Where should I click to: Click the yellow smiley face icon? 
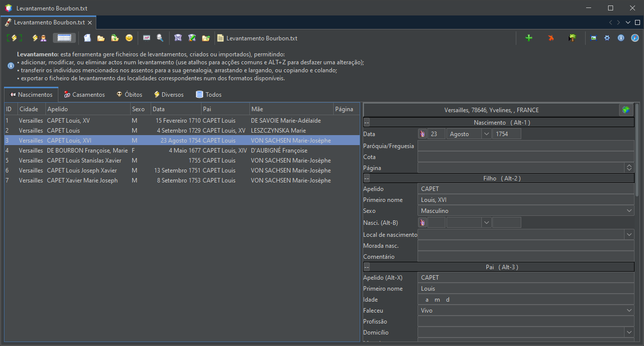(129, 38)
